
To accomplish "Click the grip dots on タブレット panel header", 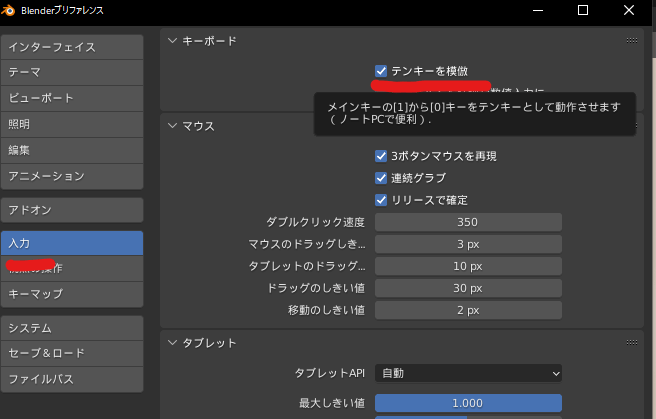I will point(632,342).
